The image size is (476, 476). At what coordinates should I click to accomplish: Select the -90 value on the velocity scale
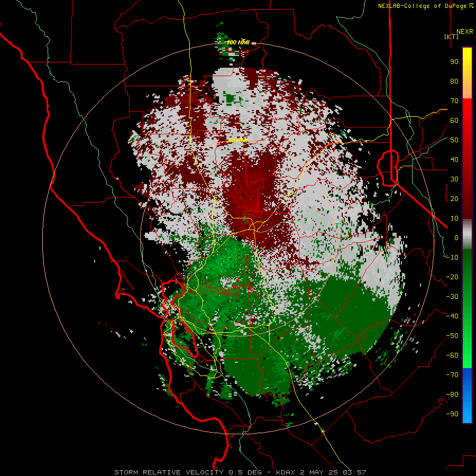point(452,414)
